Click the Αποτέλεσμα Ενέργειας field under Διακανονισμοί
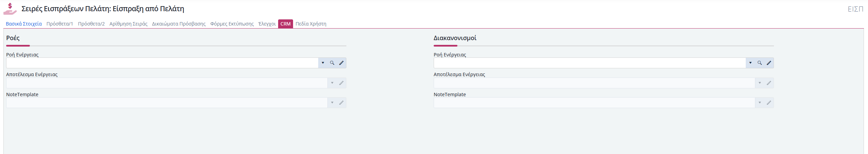Viewport: 868px width, 154px height. [x=594, y=83]
